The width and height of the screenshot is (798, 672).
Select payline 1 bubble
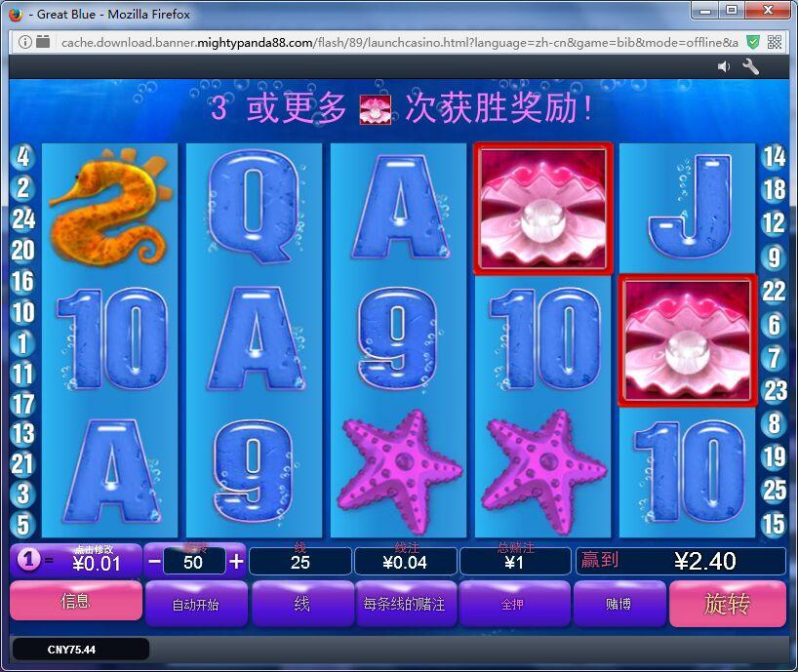pyautogui.click(x=22, y=343)
